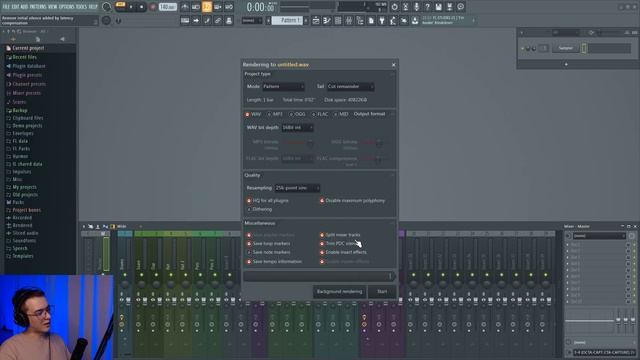This screenshot has width=640, height=360.
Task: Click the webcam video thumbnail
Action: pyautogui.click(x=57, y=317)
